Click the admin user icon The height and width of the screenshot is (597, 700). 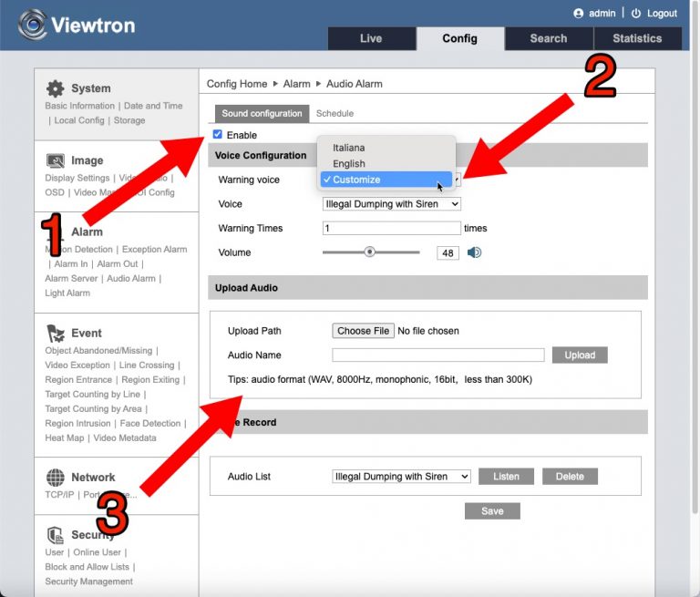coord(578,14)
